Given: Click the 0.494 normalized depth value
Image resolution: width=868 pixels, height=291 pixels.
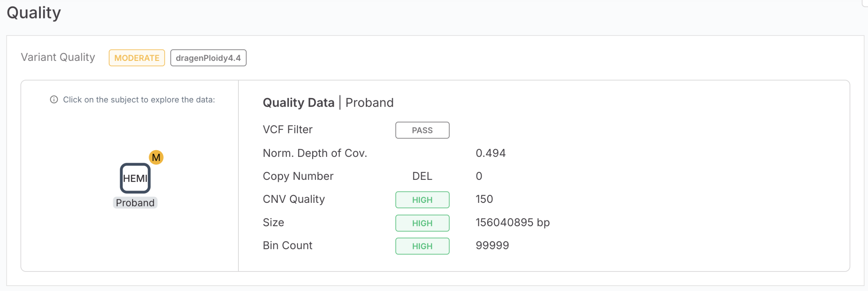Looking at the screenshot, I should [490, 153].
